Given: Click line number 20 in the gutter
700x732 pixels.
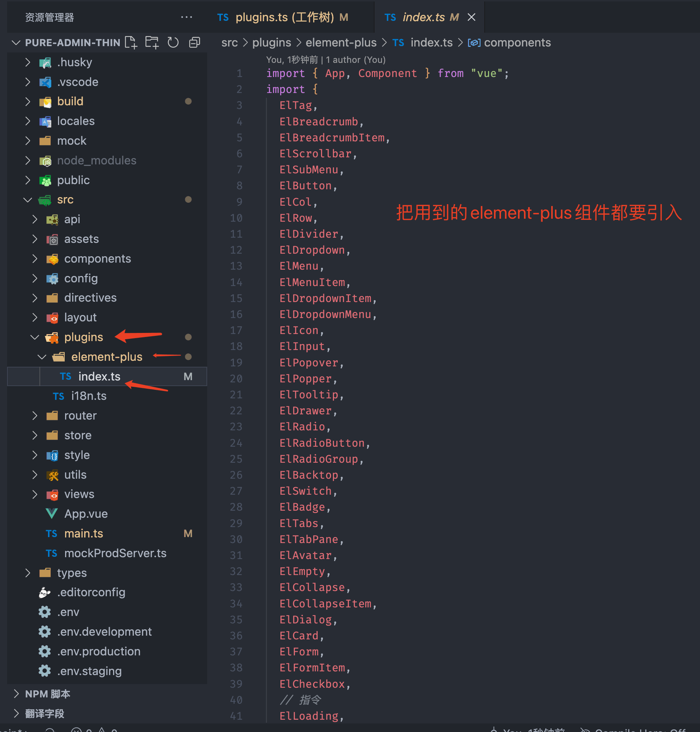Looking at the screenshot, I should (x=236, y=379).
